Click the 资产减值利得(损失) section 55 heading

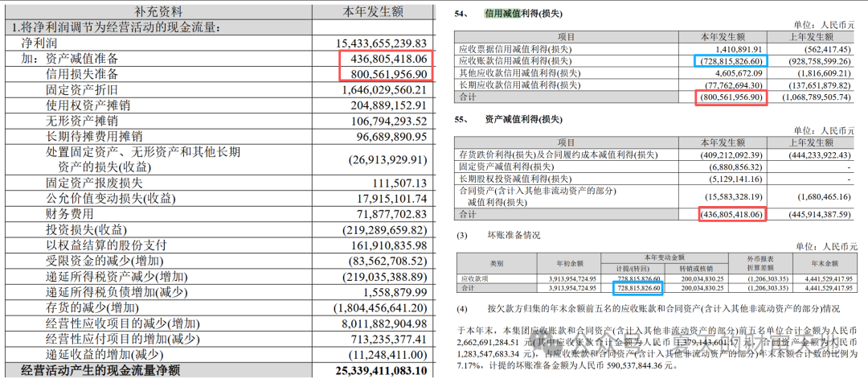tap(522, 119)
